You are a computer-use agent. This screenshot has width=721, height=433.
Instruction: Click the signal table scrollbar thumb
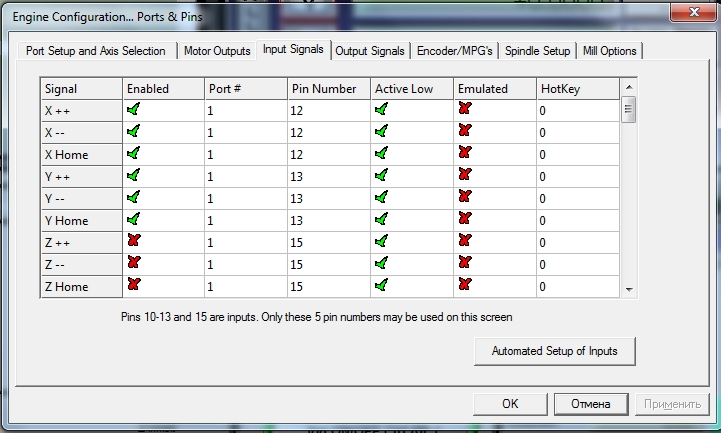[x=629, y=109]
